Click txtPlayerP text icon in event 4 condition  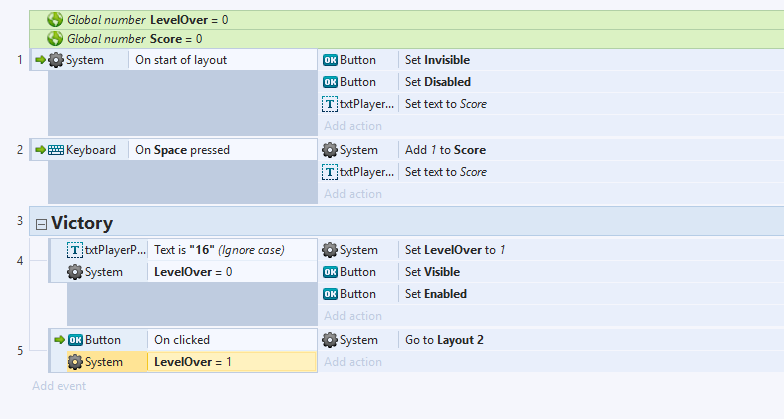click(x=74, y=250)
